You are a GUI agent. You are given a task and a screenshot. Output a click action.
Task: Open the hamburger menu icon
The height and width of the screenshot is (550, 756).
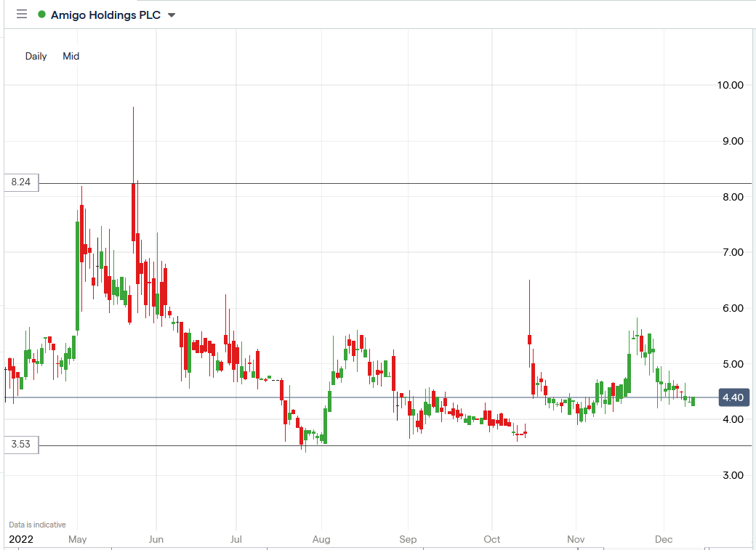point(22,14)
